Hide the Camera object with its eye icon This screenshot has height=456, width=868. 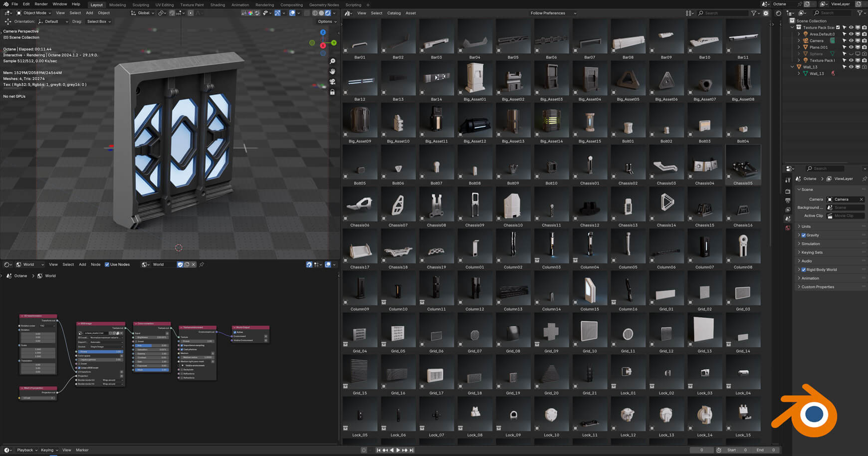(851, 40)
